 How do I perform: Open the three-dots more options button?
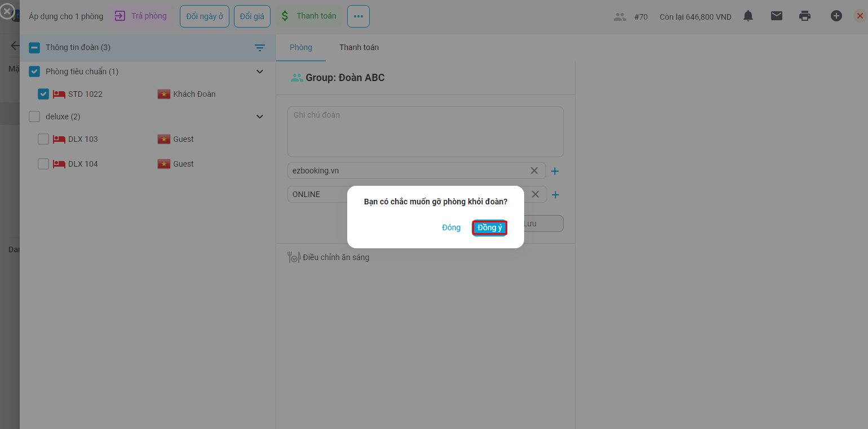(358, 16)
